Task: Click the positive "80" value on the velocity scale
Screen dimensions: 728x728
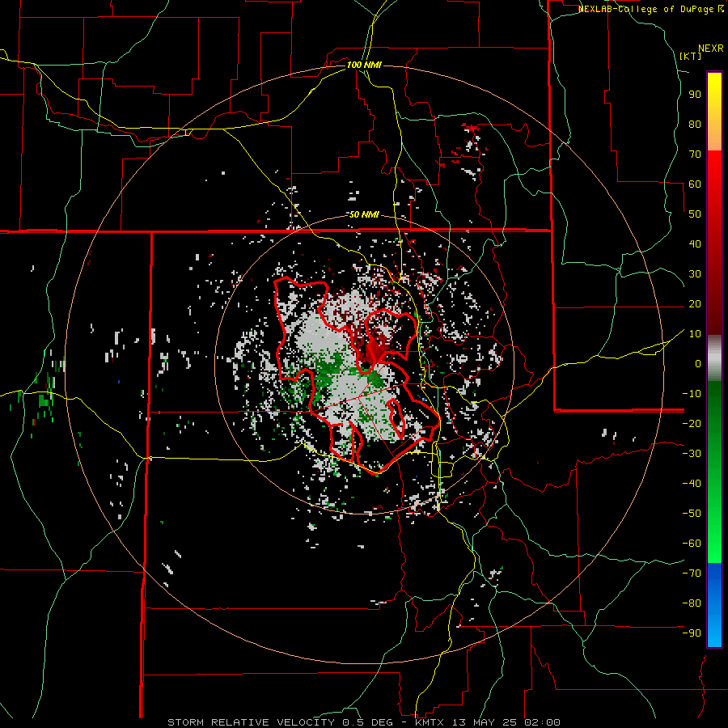Action: pos(695,124)
